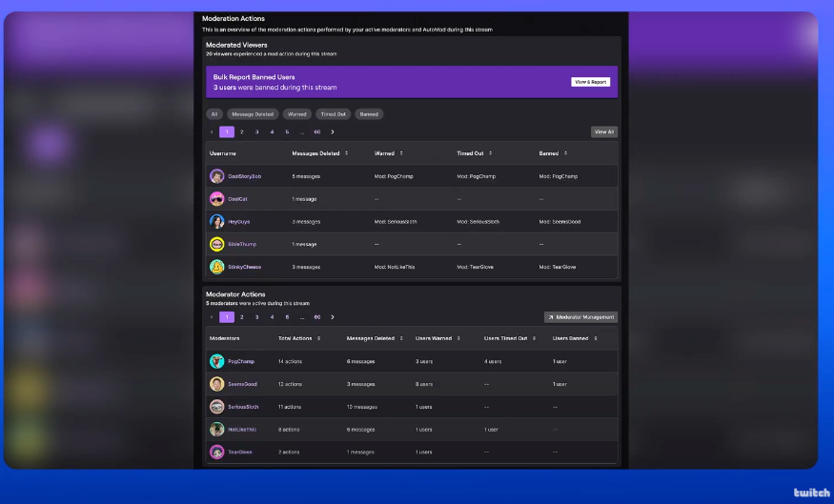This screenshot has height=504, width=834.
Task: Jump to page 60 of Moderator Actions
Action: [x=317, y=317]
